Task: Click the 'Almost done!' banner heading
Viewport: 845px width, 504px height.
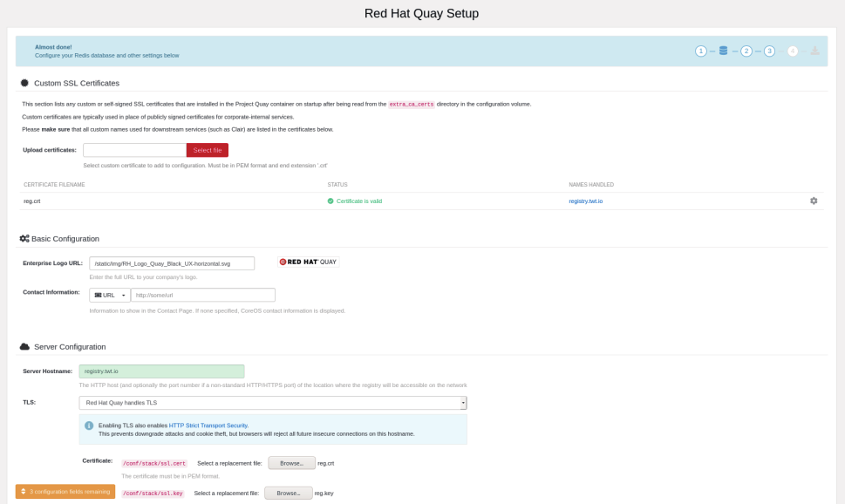Action: coord(53,47)
